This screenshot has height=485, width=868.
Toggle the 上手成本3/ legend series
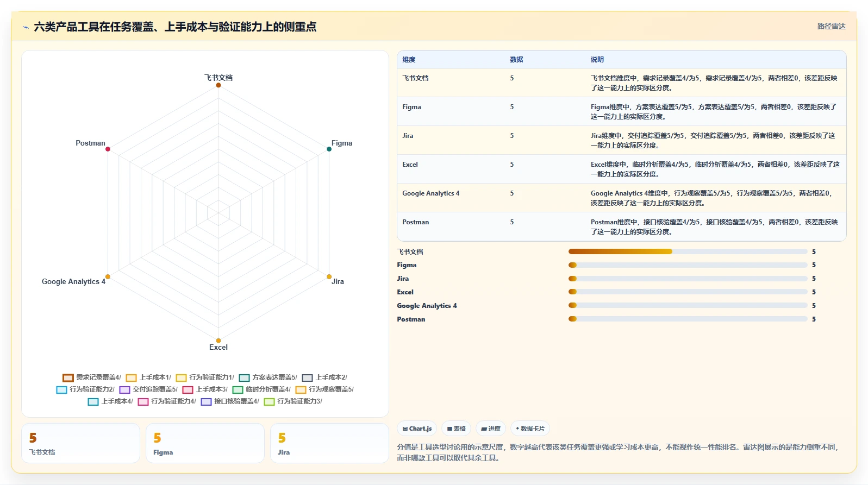(205, 389)
